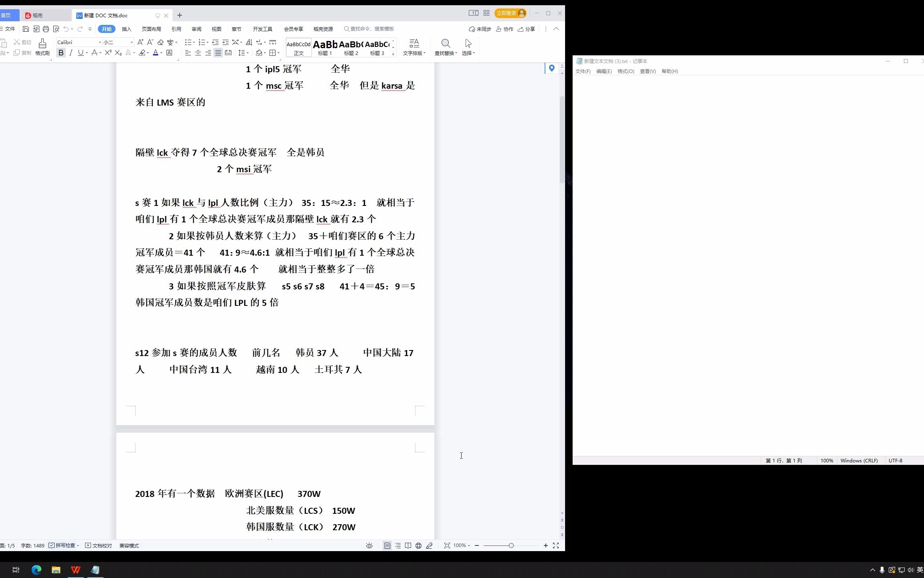Open a new tab with plus button

pyautogui.click(x=180, y=15)
